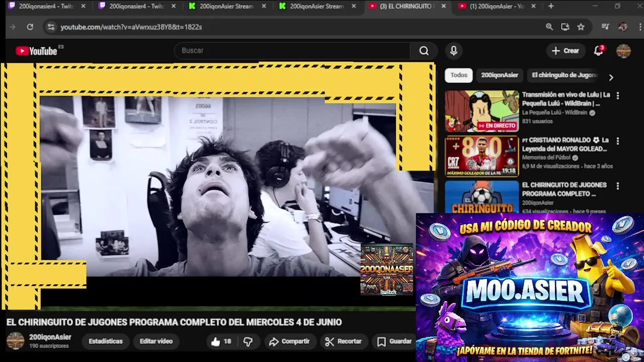Open site information icon beside the URL

tap(50, 27)
